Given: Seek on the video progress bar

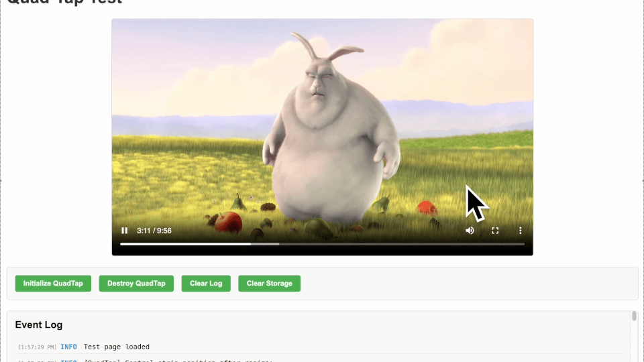Looking at the screenshot, I should pos(322,244).
